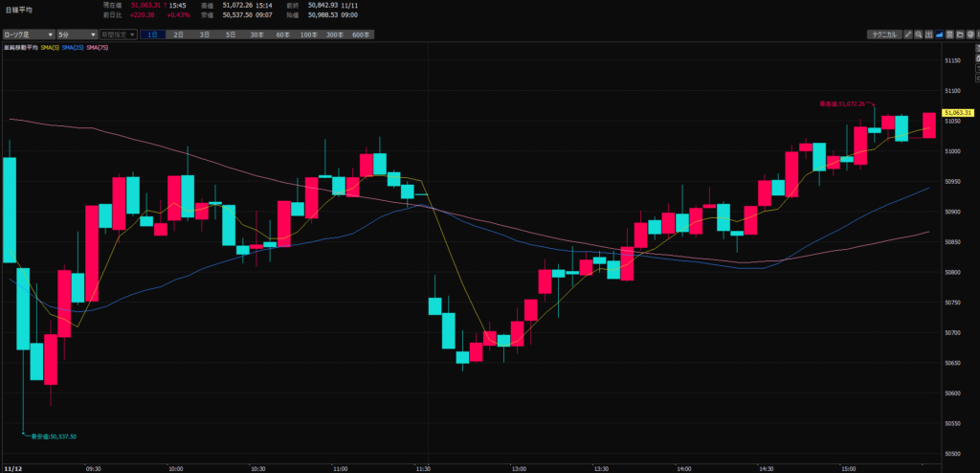The image size is (980, 473).
Task: Choose the 100本 bar count option
Action: (308, 34)
